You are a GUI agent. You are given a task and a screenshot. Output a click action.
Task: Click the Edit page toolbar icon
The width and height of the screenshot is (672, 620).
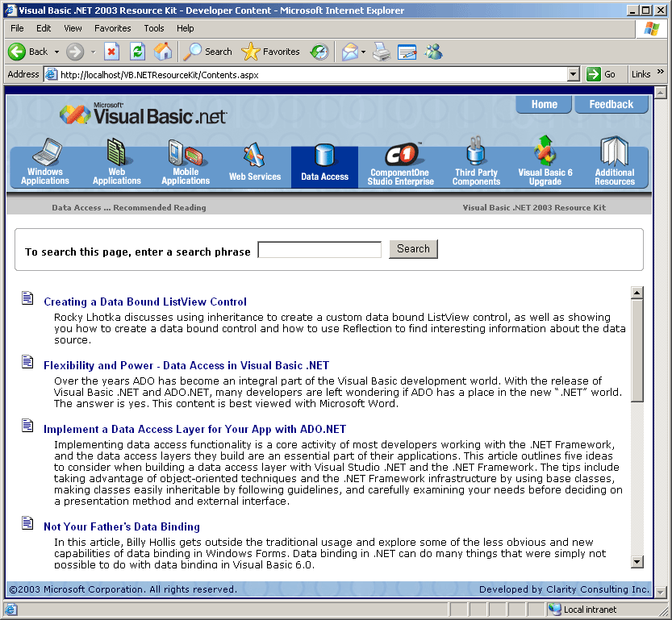[x=407, y=52]
